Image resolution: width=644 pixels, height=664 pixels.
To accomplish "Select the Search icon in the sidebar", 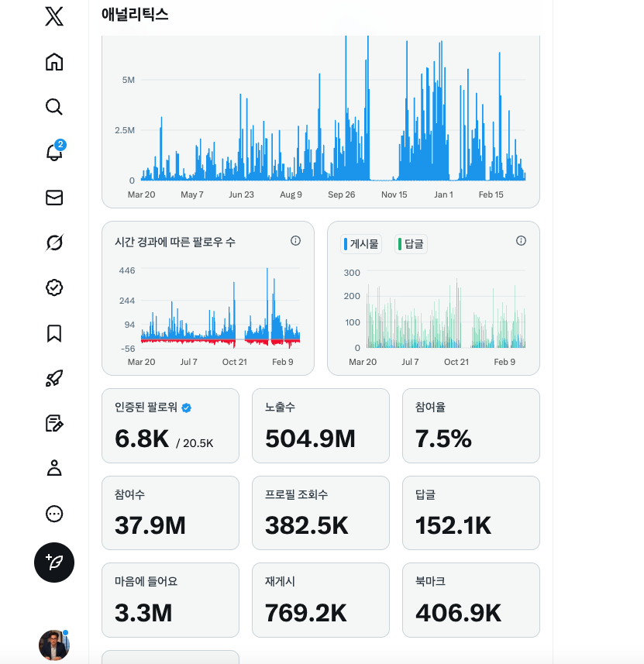I will coord(53,107).
